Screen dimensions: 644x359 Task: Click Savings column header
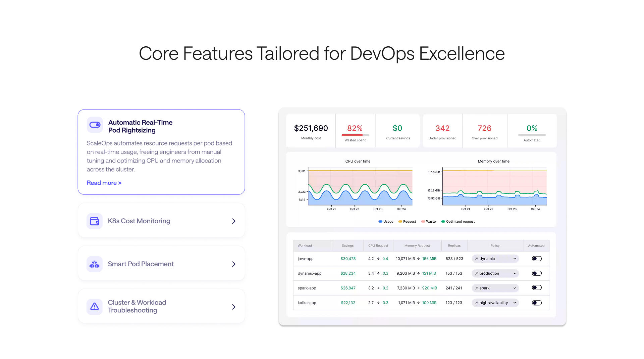[x=347, y=246]
